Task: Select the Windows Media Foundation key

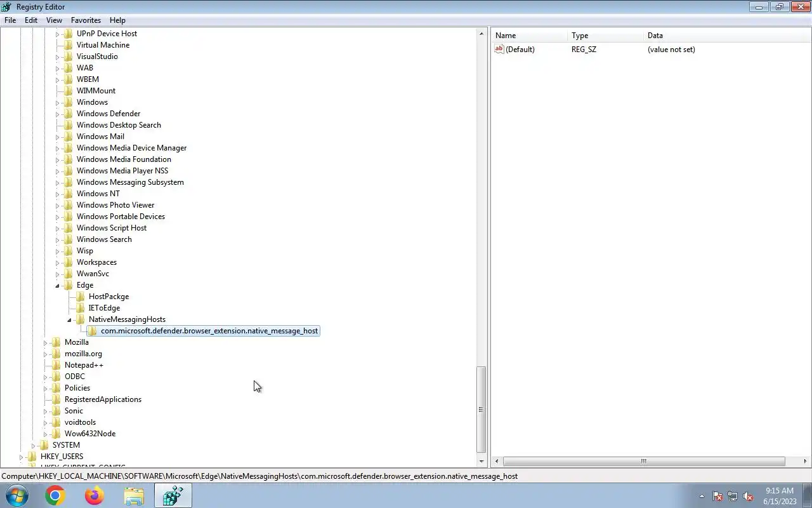Action: (x=124, y=159)
